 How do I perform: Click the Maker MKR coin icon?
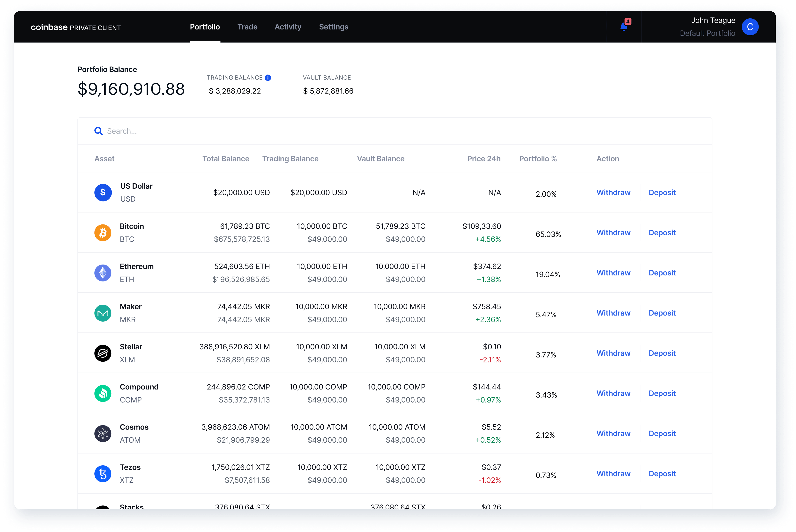click(x=103, y=313)
